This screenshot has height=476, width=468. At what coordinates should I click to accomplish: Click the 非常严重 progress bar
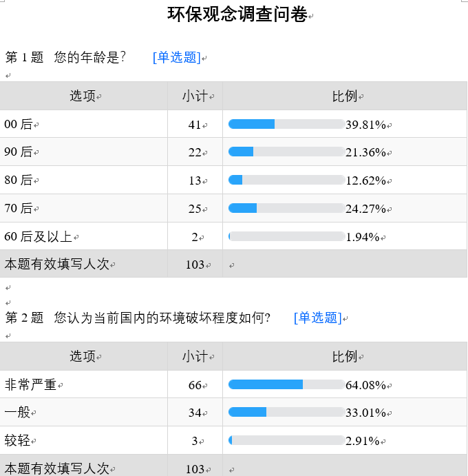[x=286, y=384]
